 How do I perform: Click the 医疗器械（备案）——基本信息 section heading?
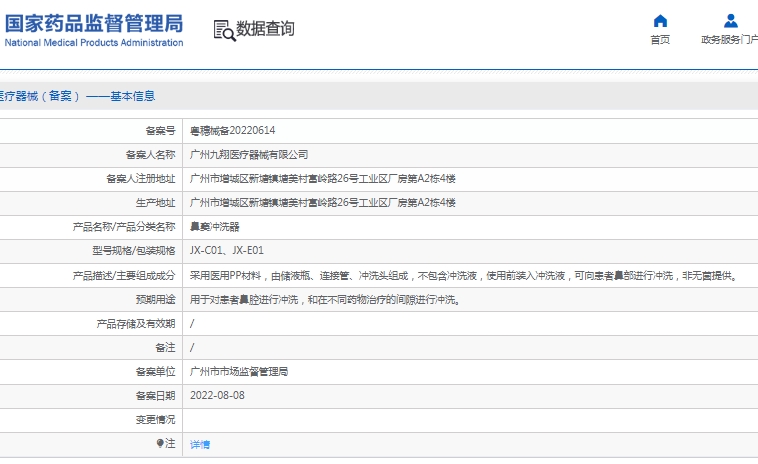pyautogui.click(x=77, y=96)
